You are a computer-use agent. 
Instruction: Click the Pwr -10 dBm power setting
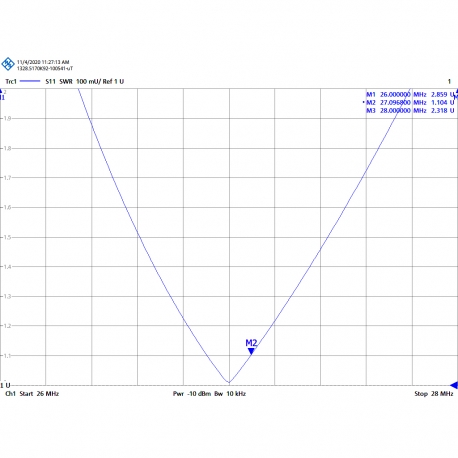click(x=192, y=394)
